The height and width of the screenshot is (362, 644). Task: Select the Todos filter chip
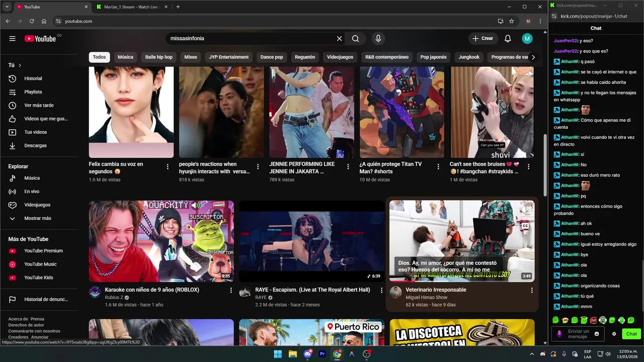[99, 57]
